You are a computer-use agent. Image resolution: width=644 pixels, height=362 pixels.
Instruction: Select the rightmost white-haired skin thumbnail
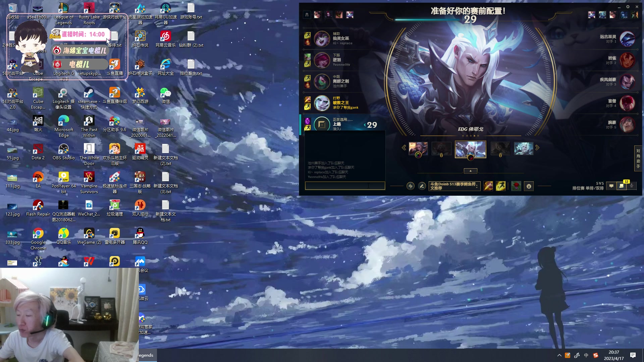[x=524, y=148]
